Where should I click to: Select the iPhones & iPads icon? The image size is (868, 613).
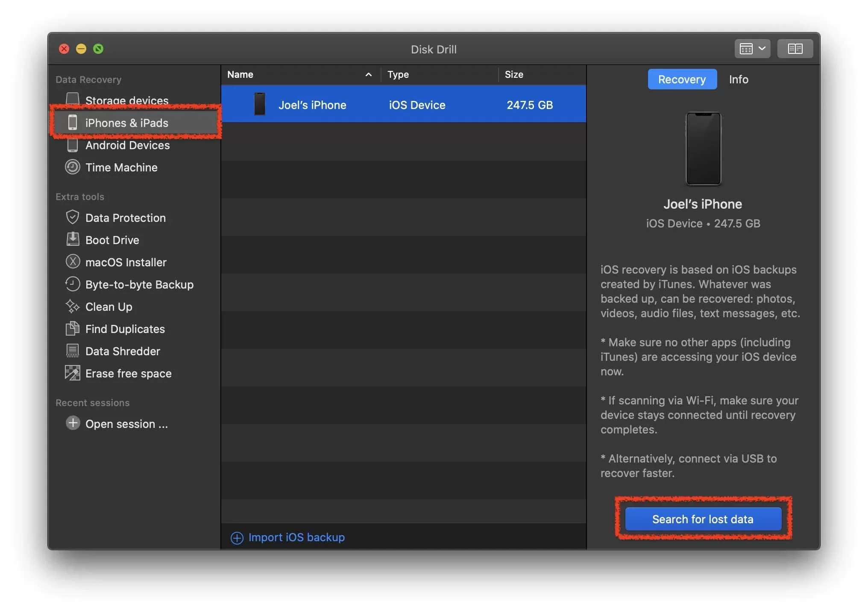point(72,123)
